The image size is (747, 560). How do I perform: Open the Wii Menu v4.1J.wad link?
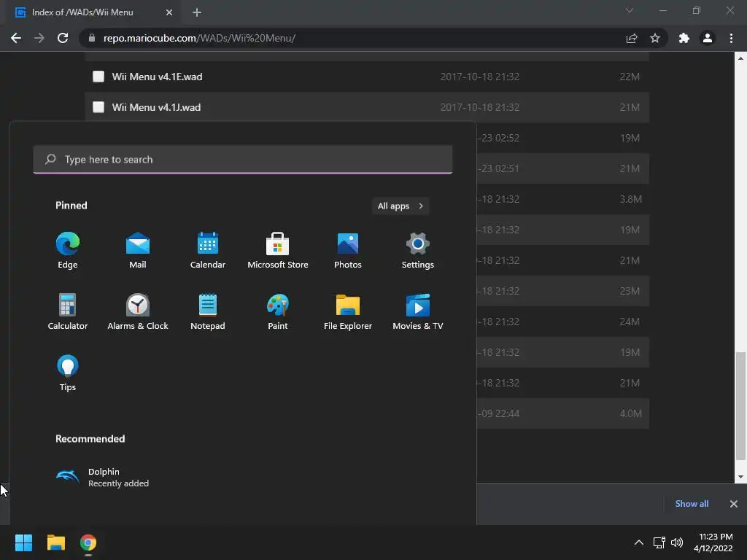click(156, 107)
